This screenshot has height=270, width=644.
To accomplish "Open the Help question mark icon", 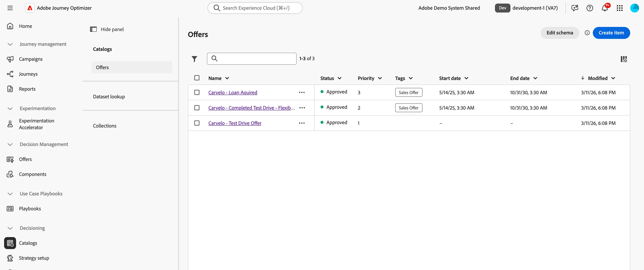I will point(589,8).
